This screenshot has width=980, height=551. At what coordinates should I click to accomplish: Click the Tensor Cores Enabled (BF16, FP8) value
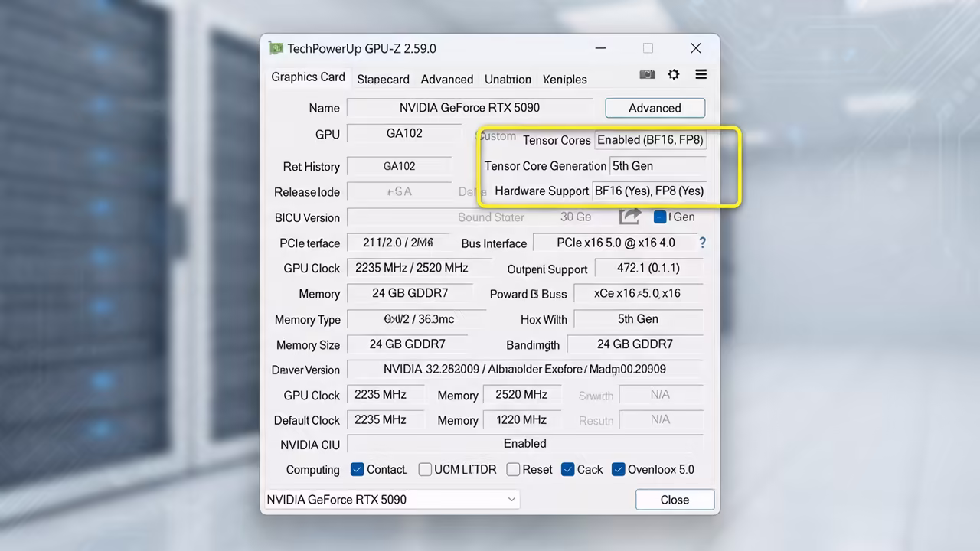650,139
